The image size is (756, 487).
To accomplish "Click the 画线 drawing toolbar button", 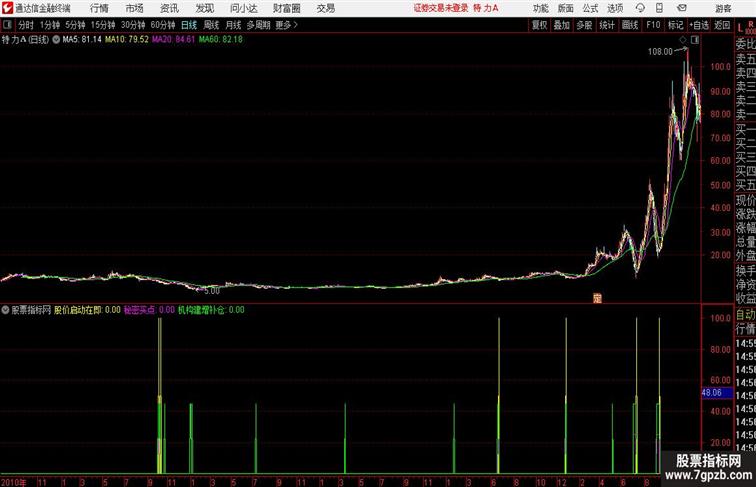I will tap(630, 25).
